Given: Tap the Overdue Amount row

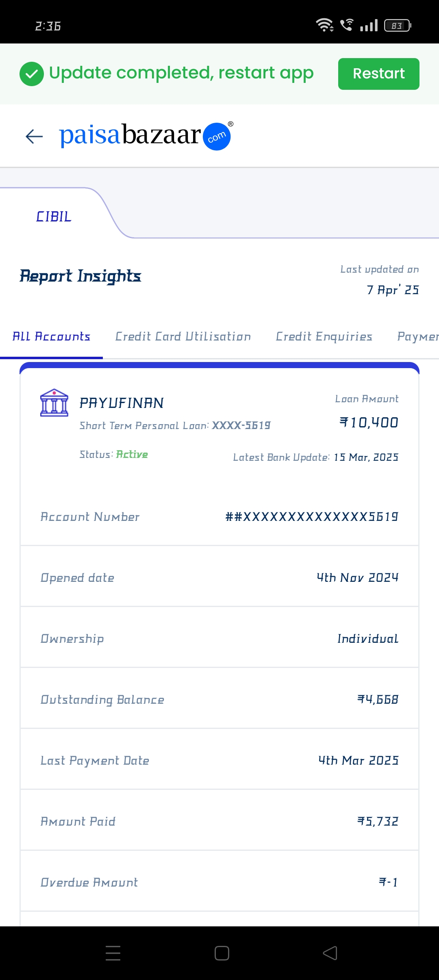Looking at the screenshot, I should tap(219, 882).
